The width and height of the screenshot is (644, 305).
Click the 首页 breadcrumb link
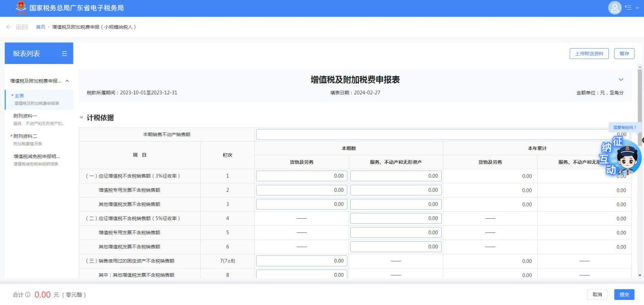pos(41,26)
